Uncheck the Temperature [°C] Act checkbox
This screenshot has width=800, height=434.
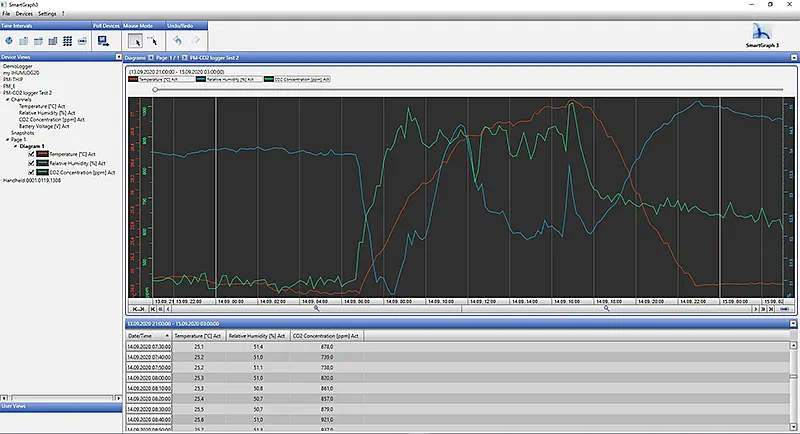(x=32, y=154)
